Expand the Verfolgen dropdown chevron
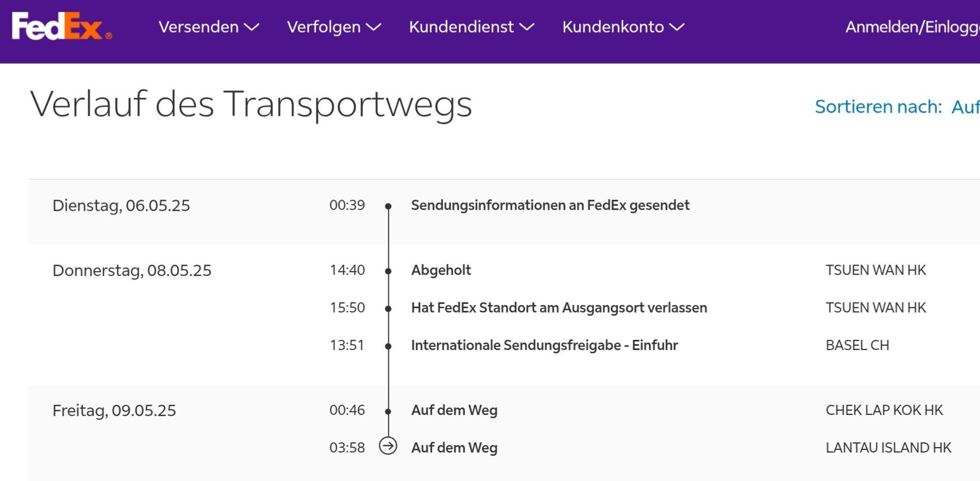The width and height of the screenshot is (980, 481). 374,27
